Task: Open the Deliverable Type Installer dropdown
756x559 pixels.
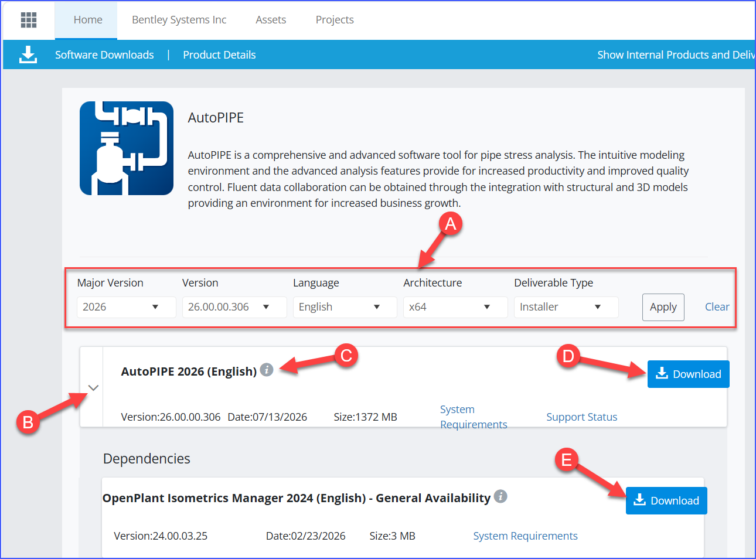Action: pos(566,307)
